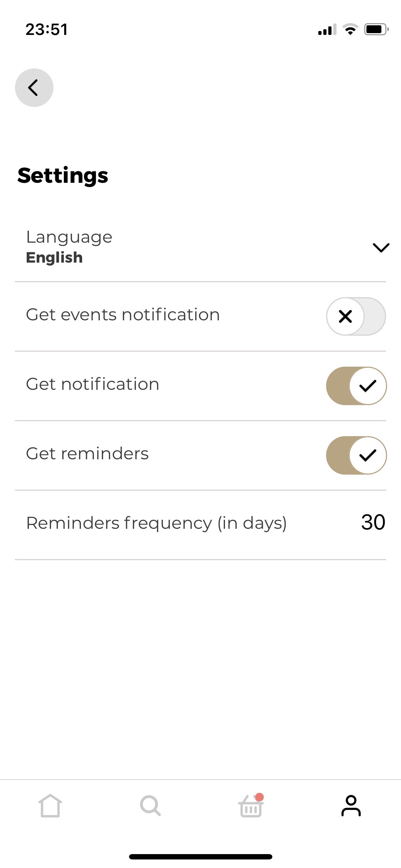Image resolution: width=401 pixels, height=868 pixels.
Task: Open language selector showing English
Action: [55, 258]
